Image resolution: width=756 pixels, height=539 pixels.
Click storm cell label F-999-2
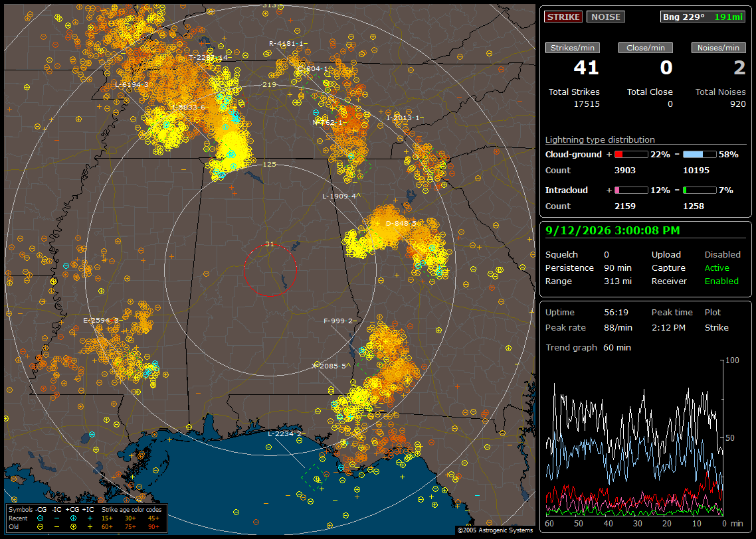[x=338, y=321]
